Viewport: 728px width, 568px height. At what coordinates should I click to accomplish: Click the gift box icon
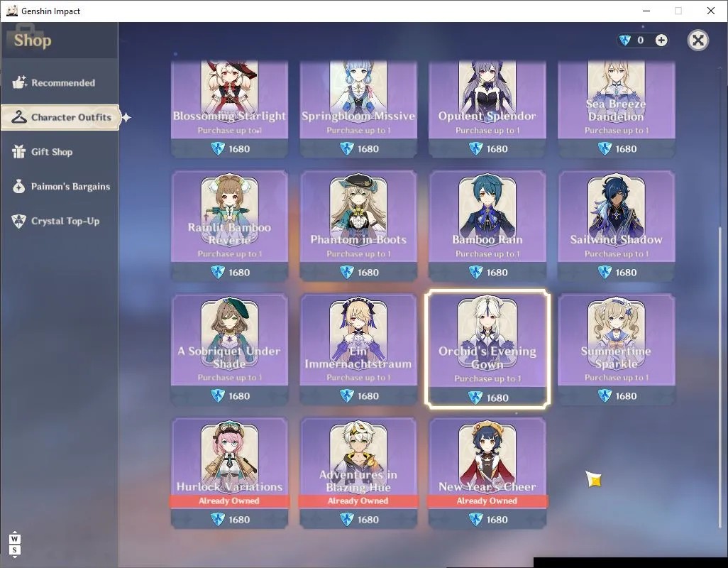[x=19, y=151]
